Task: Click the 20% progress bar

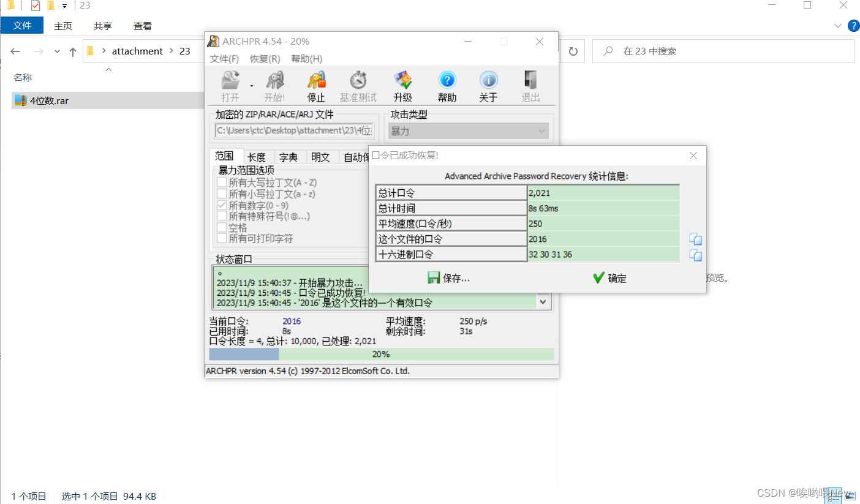Action: [381, 354]
